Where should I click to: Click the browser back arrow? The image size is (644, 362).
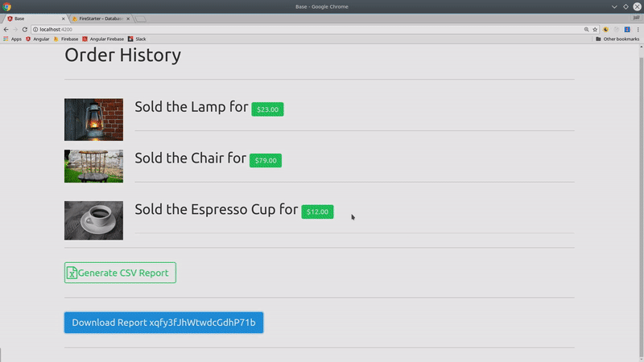6,29
